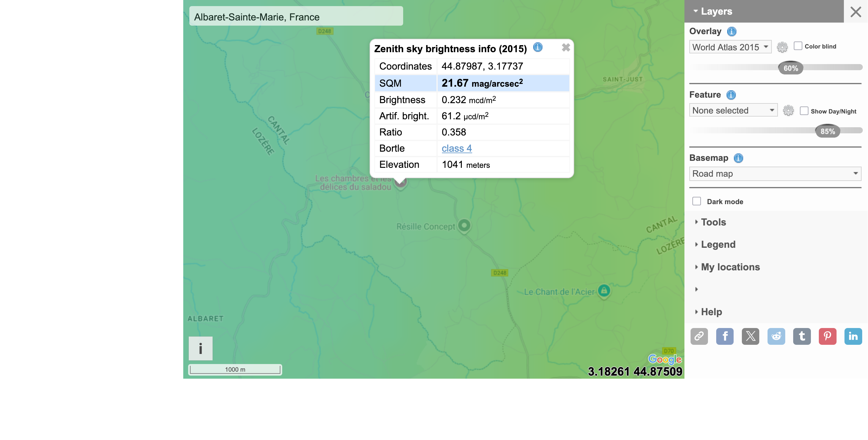The height and width of the screenshot is (440, 868).
Task: Close the Layers side panel
Action: 855,12
